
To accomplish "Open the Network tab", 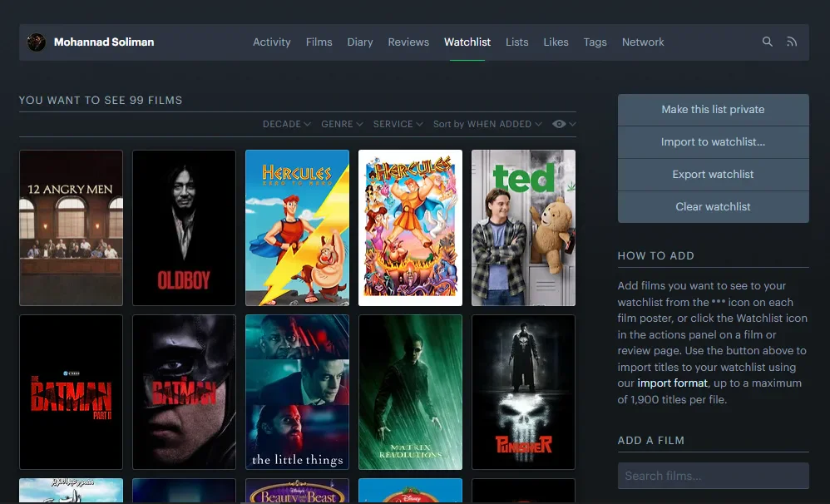I will point(643,42).
